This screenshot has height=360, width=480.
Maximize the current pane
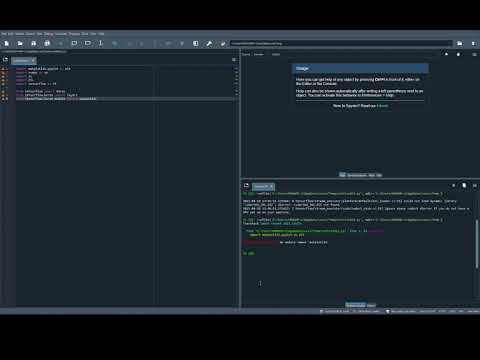(x=196, y=43)
